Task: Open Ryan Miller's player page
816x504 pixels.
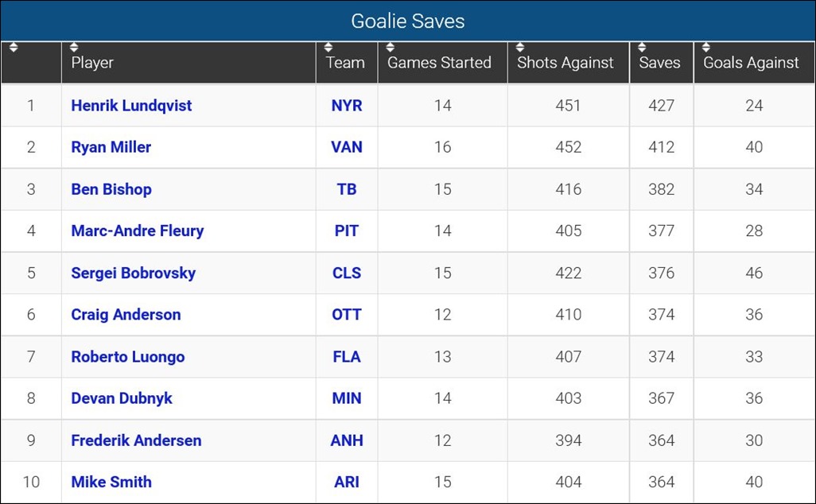Action: (x=111, y=147)
